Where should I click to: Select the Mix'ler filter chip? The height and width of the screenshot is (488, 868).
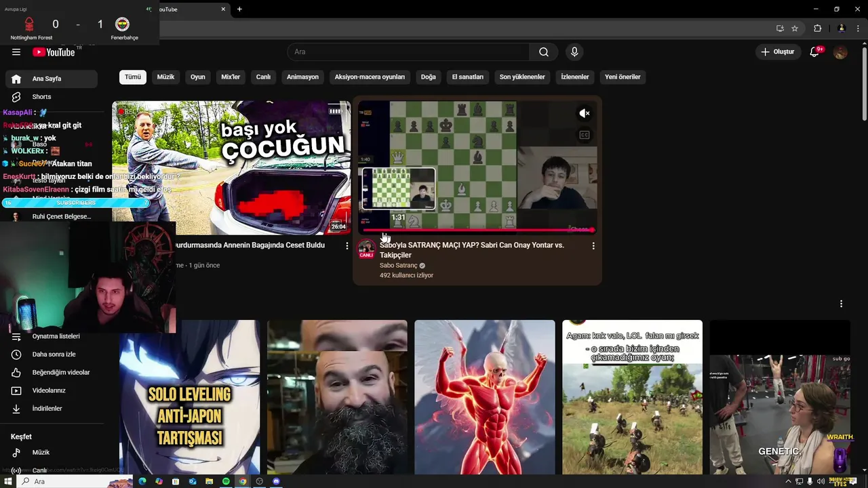click(x=231, y=77)
